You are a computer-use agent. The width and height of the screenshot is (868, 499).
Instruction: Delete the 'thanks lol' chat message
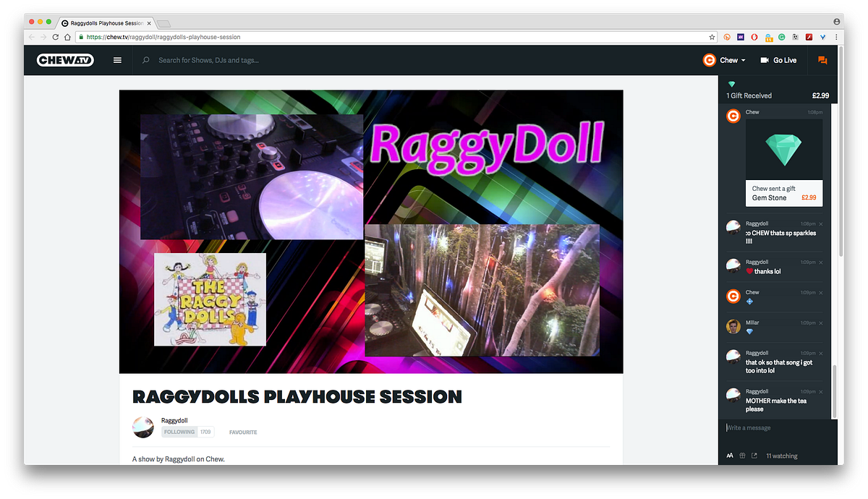coord(821,263)
